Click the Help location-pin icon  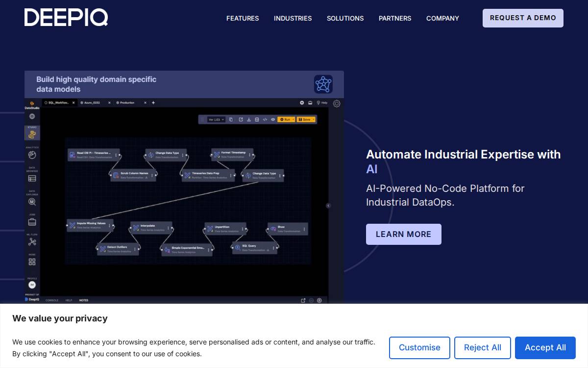point(318,103)
